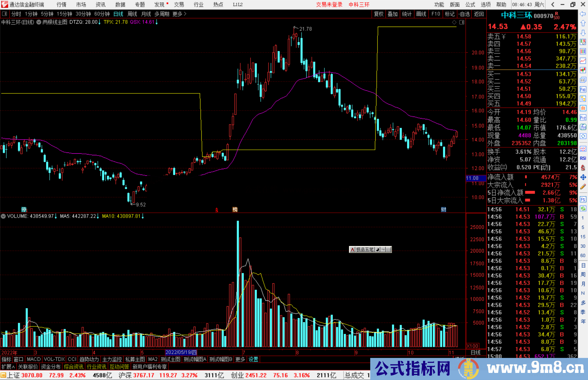The width and height of the screenshot is (588, 380).
Task: Toggle the side panel icon at chart top-right
Action: tap(462, 22)
